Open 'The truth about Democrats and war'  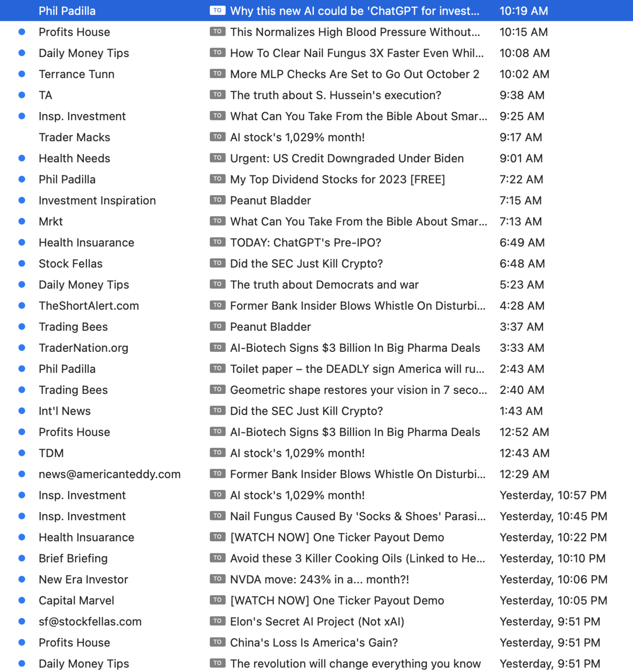point(324,285)
